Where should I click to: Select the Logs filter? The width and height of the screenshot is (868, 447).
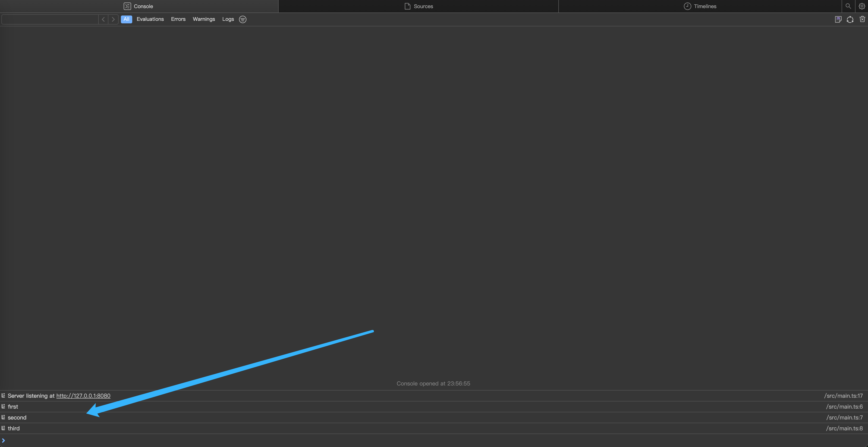[228, 19]
